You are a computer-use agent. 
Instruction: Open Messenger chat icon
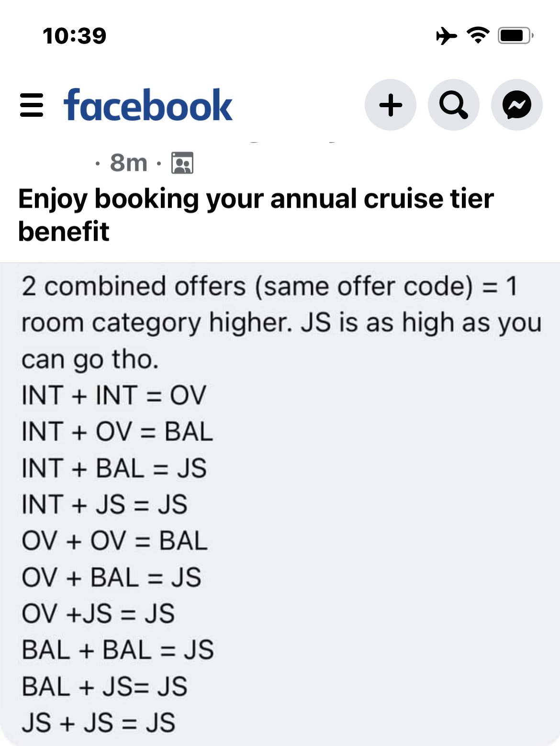(517, 105)
